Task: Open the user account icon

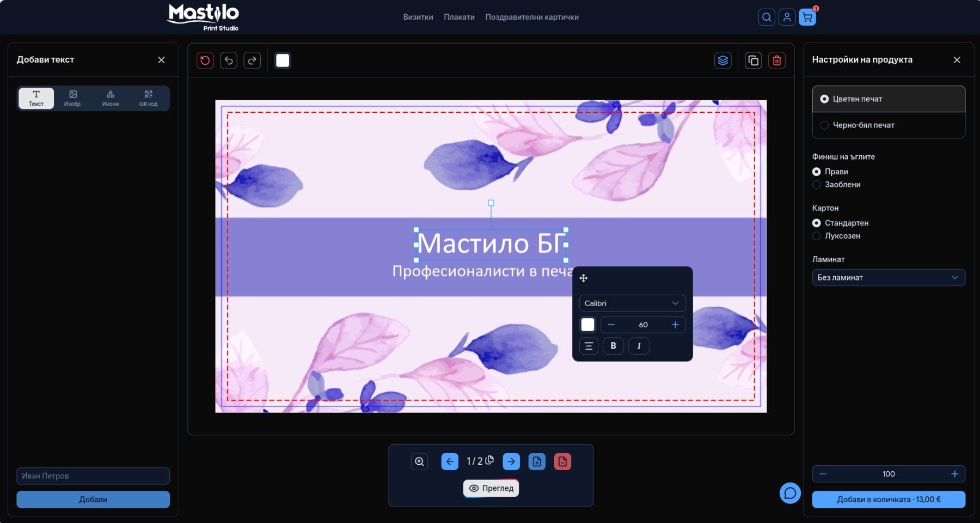Action: click(787, 17)
